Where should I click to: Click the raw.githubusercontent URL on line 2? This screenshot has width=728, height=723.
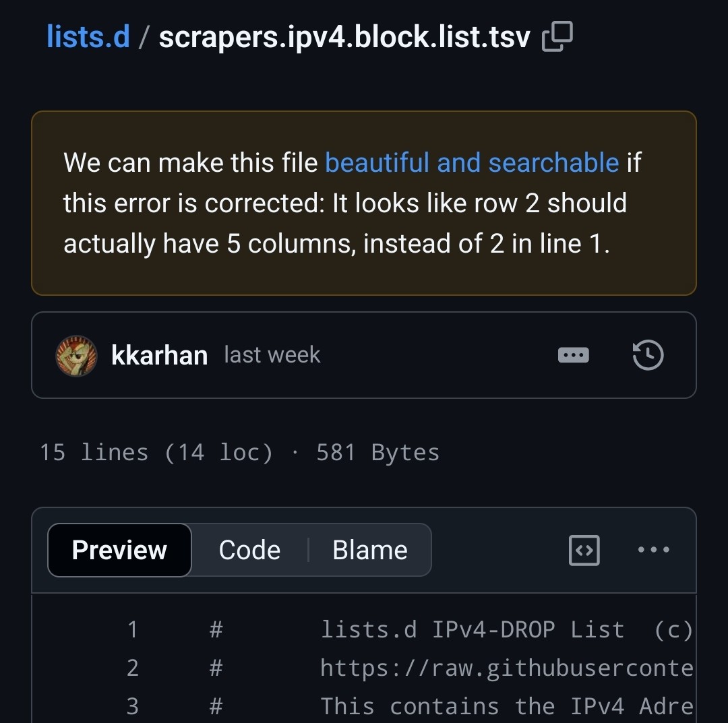click(x=506, y=668)
